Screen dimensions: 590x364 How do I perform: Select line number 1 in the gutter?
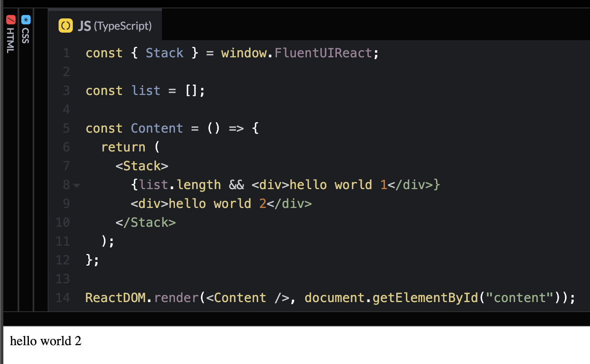coord(66,53)
